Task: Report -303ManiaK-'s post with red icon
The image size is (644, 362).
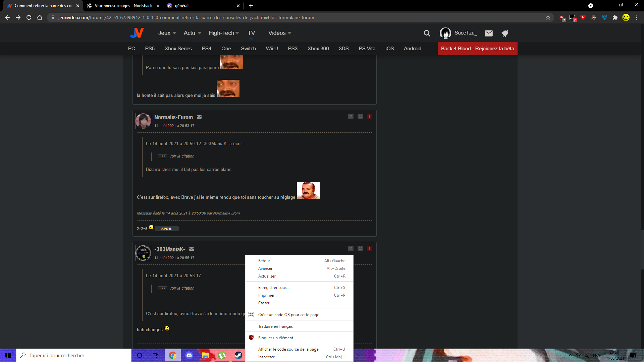Action: pyautogui.click(x=370, y=248)
